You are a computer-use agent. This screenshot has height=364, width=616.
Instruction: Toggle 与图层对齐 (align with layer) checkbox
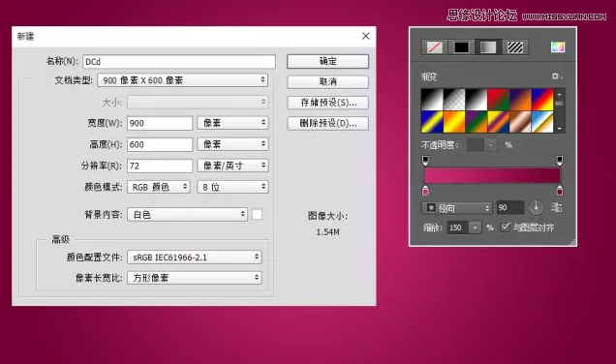coord(506,227)
